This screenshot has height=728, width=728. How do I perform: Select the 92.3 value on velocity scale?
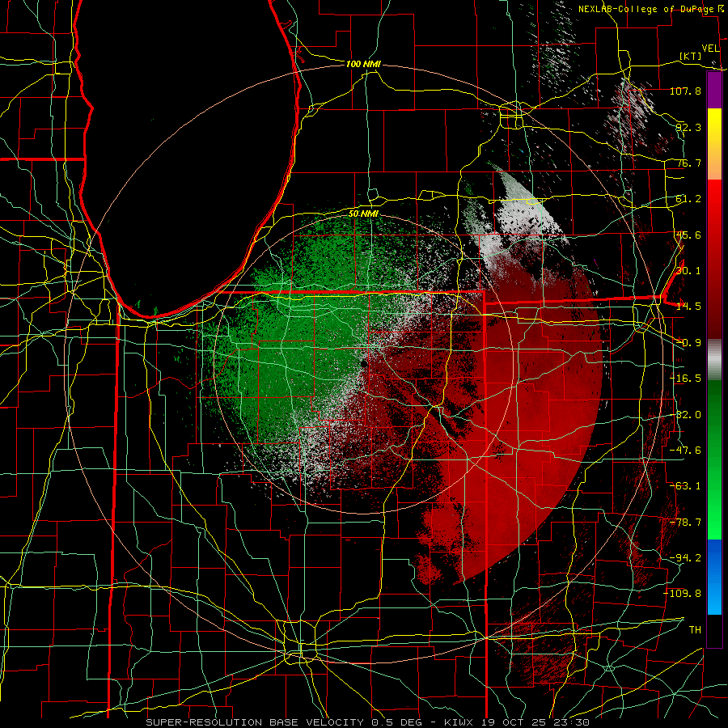[688, 127]
